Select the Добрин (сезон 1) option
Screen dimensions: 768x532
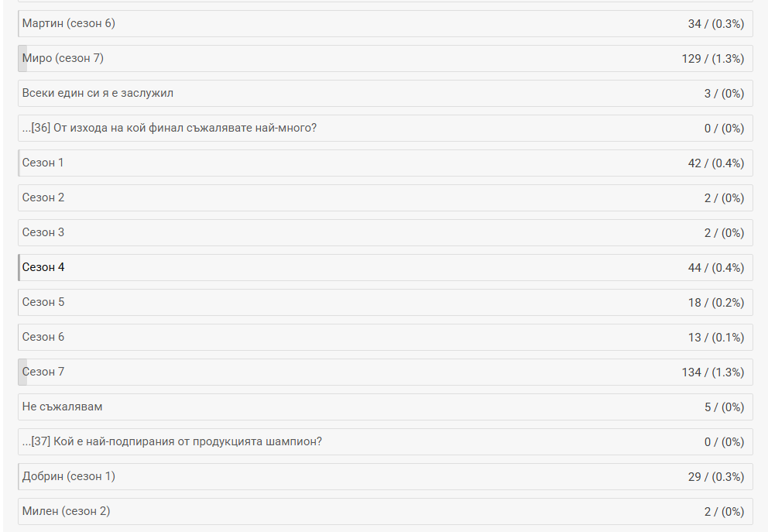[x=69, y=476]
